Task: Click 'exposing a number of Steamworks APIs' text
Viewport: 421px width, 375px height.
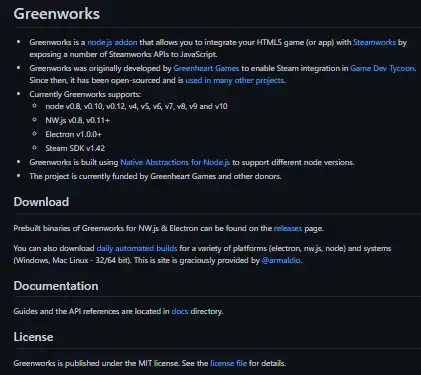Action: (123, 54)
